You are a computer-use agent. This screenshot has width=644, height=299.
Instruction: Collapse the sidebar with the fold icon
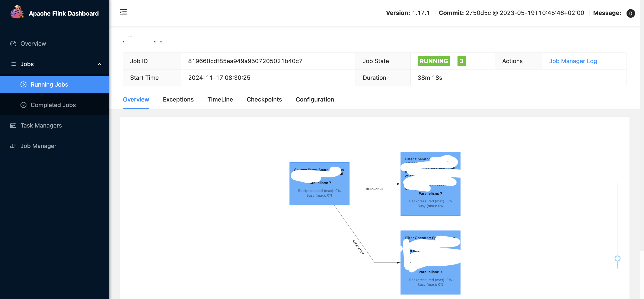(x=123, y=12)
